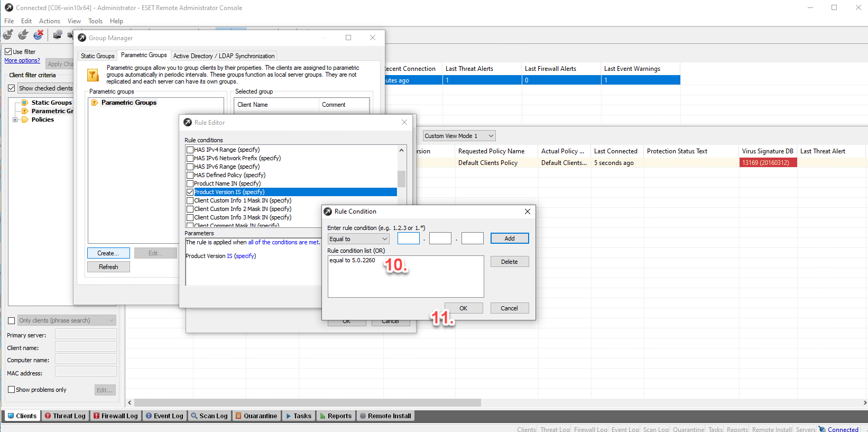This screenshot has height=432, width=868.
Task: Click the Rule Editor window title icon
Action: (188, 123)
